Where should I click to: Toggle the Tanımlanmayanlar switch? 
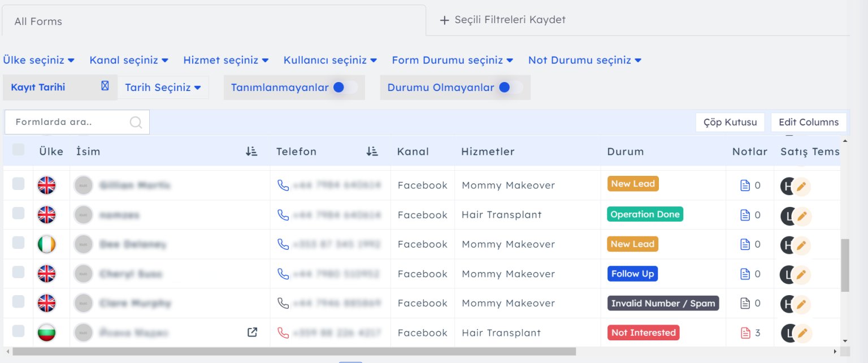point(344,88)
